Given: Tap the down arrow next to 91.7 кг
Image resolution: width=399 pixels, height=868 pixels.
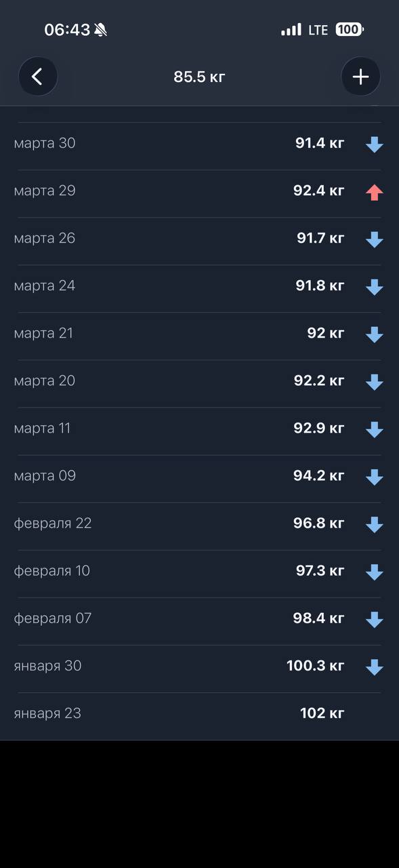Looking at the screenshot, I should (x=375, y=239).
